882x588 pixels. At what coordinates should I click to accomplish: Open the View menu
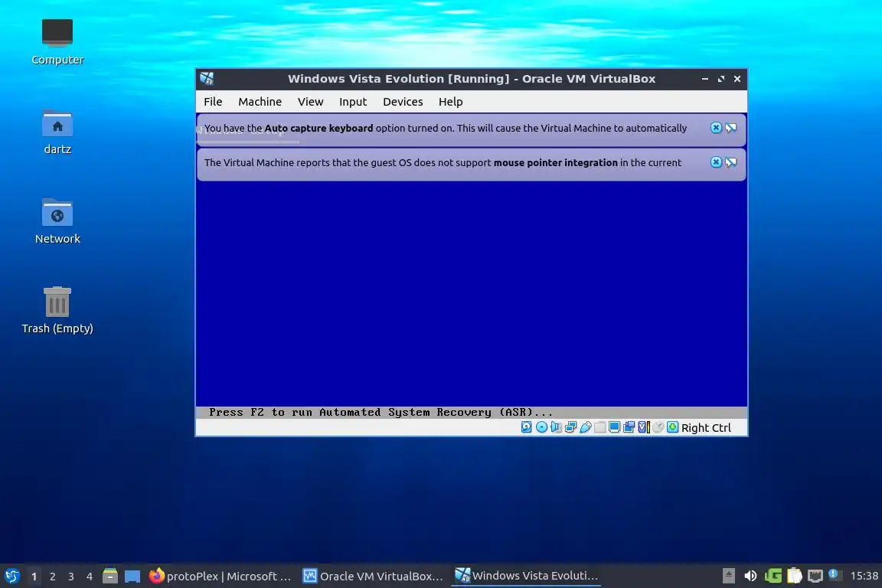point(311,102)
